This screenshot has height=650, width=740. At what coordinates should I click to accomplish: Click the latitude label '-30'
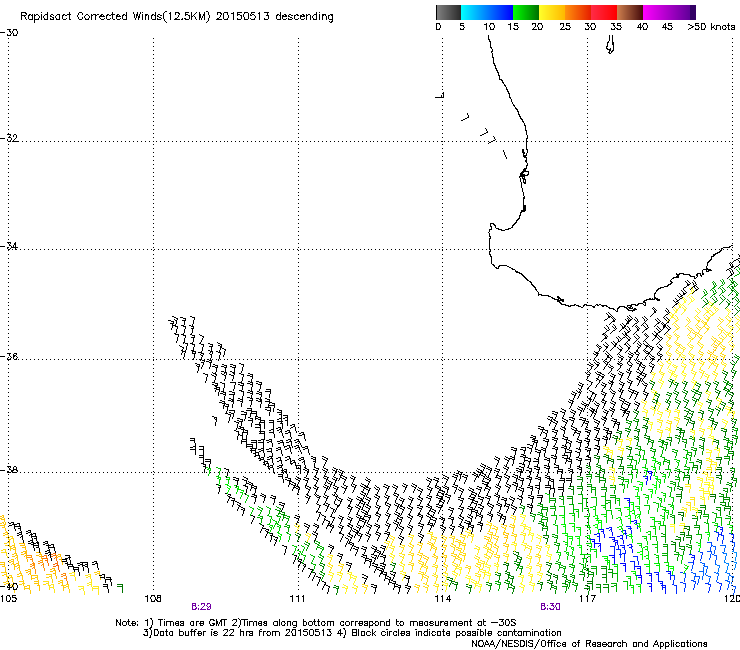pos(9,33)
